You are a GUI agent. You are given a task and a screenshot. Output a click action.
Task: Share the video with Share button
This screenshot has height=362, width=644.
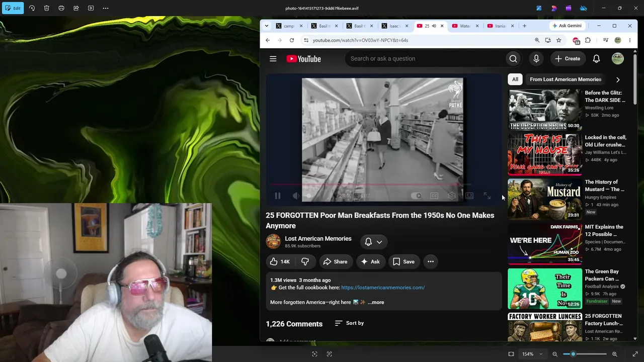click(x=336, y=261)
